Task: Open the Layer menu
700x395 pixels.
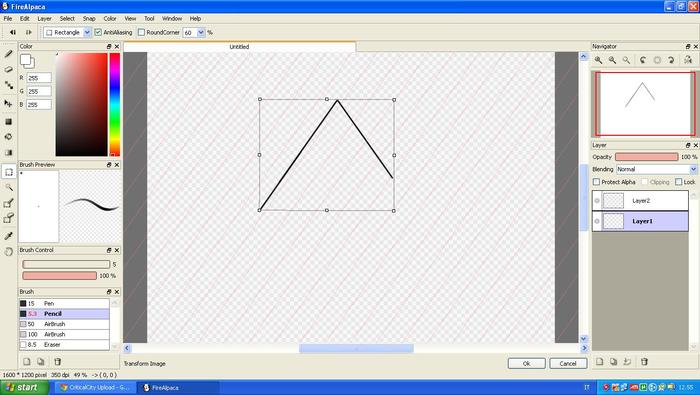Action: [x=44, y=18]
